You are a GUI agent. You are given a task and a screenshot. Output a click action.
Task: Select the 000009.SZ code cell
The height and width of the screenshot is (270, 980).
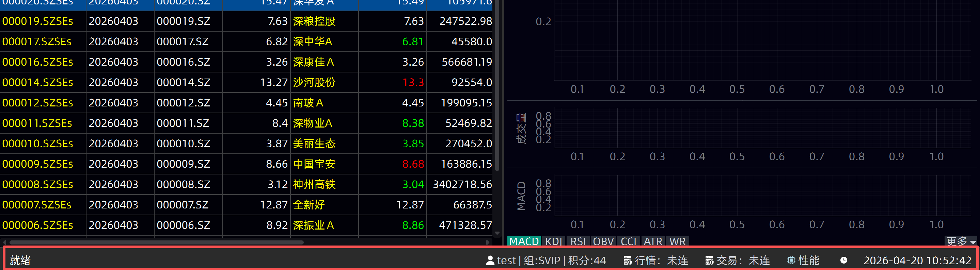pos(183,164)
